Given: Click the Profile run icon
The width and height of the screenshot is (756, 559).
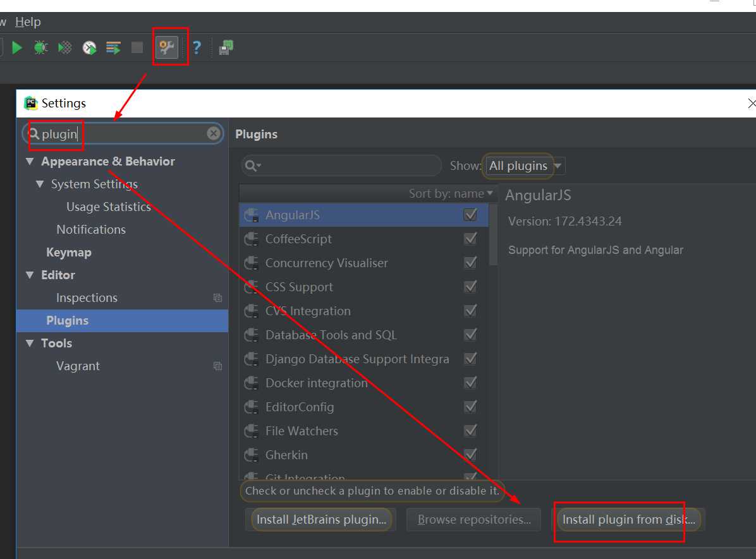Looking at the screenshot, I should tap(89, 48).
